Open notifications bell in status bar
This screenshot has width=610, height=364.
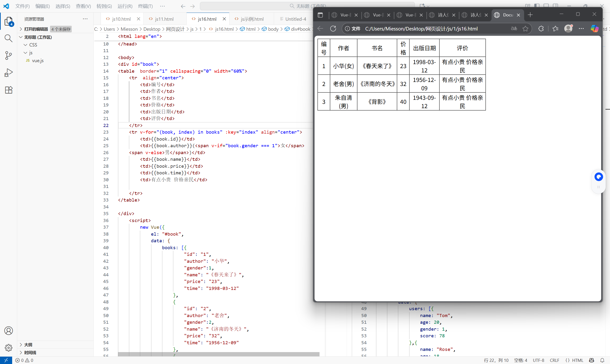[602, 360]
